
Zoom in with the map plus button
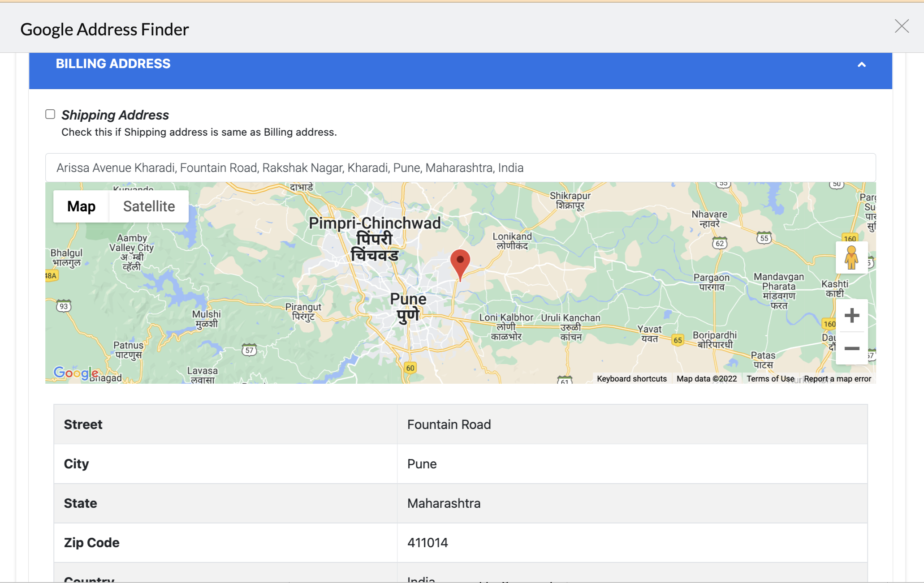tap(851, 316)
